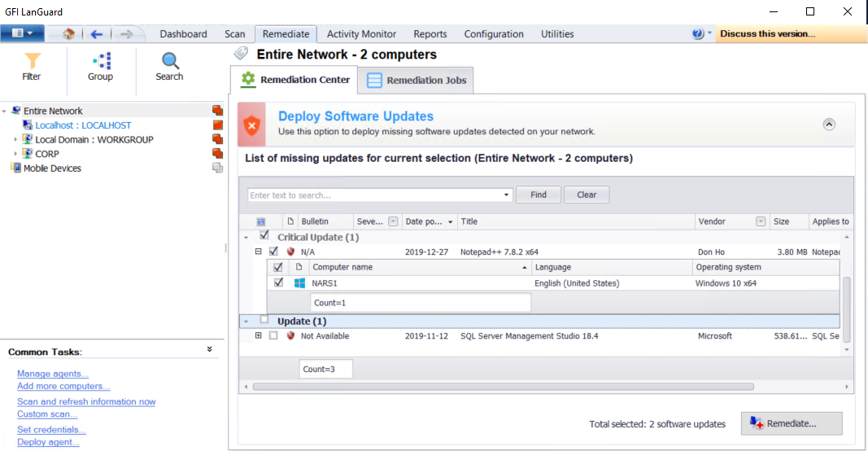Open the Utilities tab
Viewport: 868px width, 451px height.
(x=557, y=34)
